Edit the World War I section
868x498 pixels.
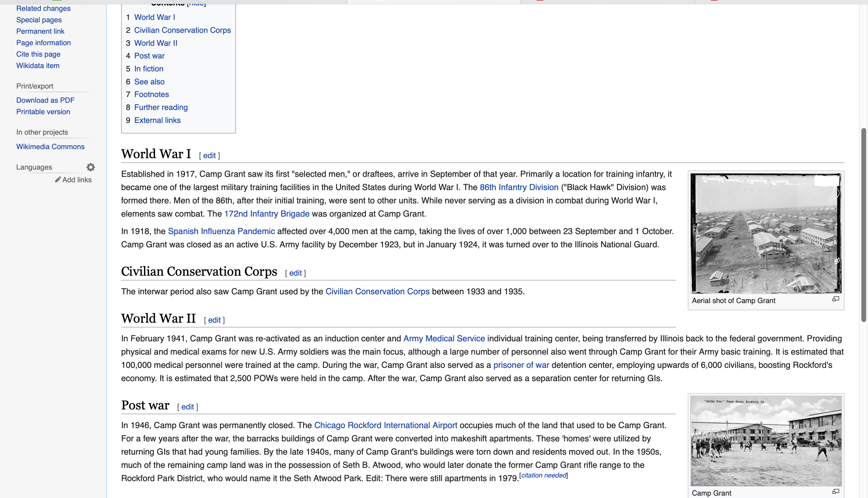[x=209, y=156]
